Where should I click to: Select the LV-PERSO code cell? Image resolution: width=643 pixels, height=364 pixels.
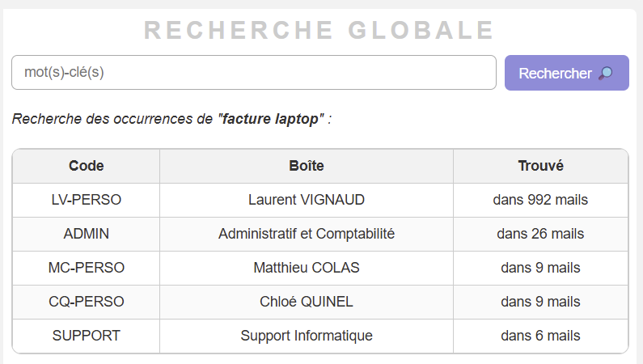tap(87, 200)
